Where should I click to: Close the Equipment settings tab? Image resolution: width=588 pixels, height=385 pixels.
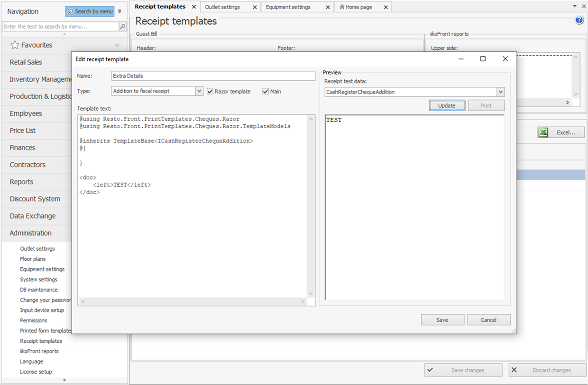327,7
